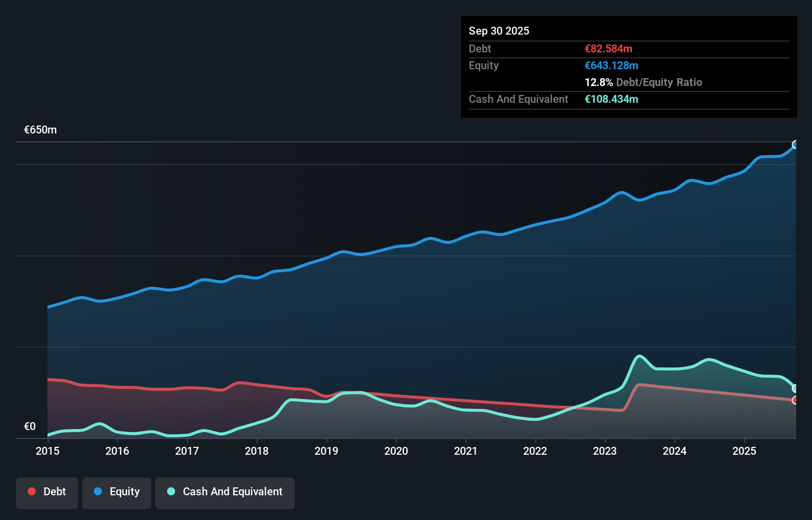The image size is (812, 520).
Task: Click the red Debt legend dot
Action: tap(31, 491)
